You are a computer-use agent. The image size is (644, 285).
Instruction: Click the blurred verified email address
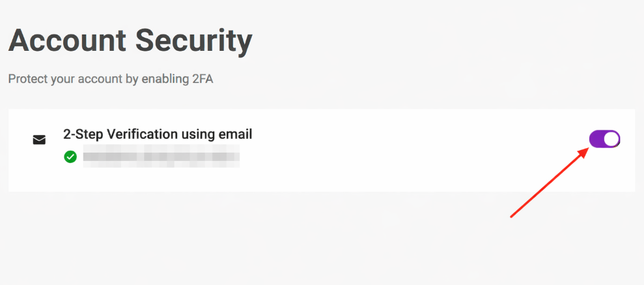161,157
